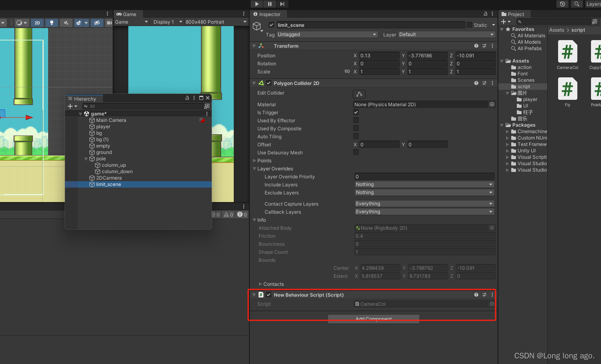Click the Hierarchy search field

pos(143,106)
